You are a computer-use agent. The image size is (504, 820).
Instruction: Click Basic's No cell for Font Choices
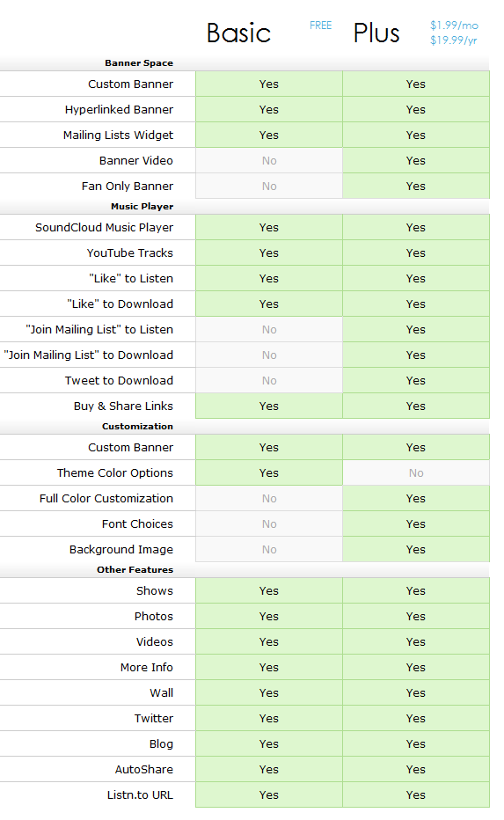point(269,524)
